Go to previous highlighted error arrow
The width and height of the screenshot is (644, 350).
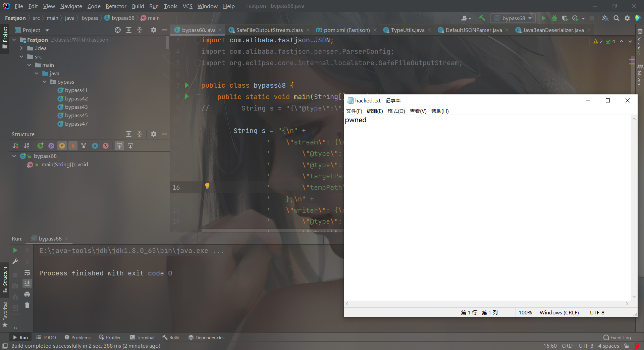(x=622, y=41)
